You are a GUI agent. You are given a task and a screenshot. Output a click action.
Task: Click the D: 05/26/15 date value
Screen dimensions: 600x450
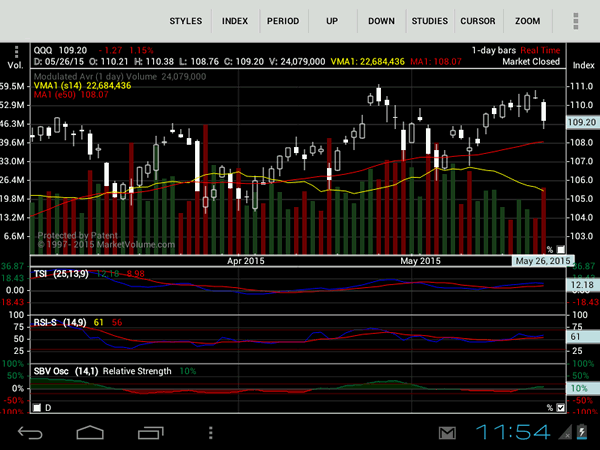coord(59,62)
